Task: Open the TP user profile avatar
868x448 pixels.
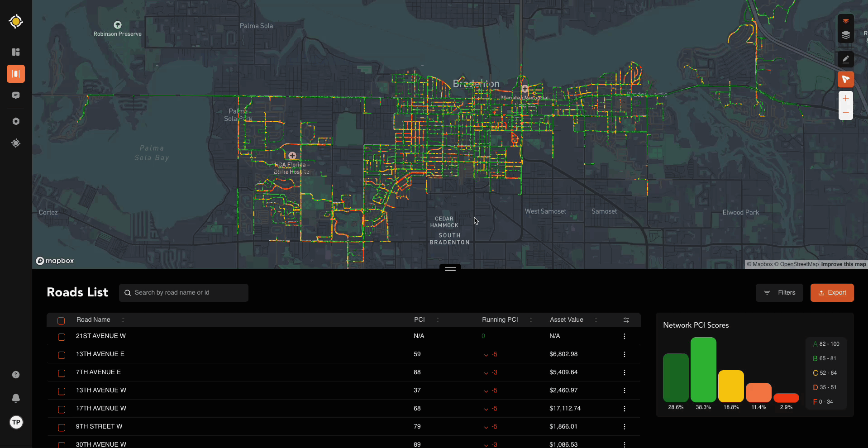Action: click(16, 422)
